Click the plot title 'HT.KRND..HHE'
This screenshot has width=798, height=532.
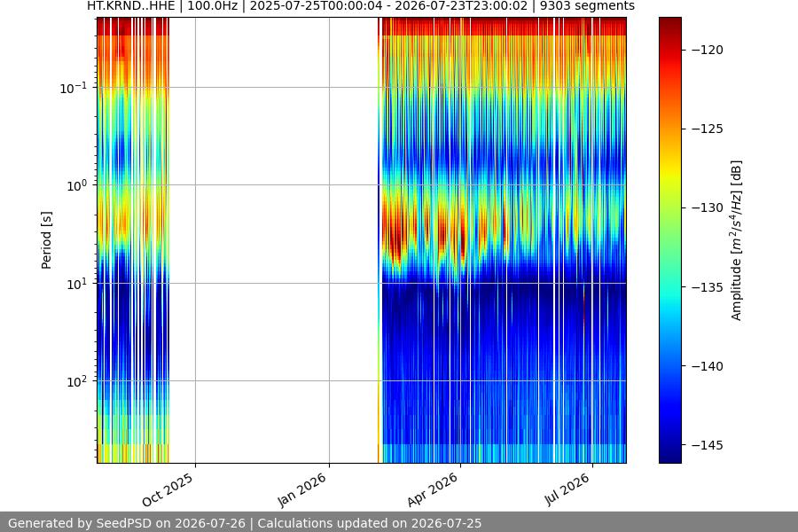pos(131,6)
